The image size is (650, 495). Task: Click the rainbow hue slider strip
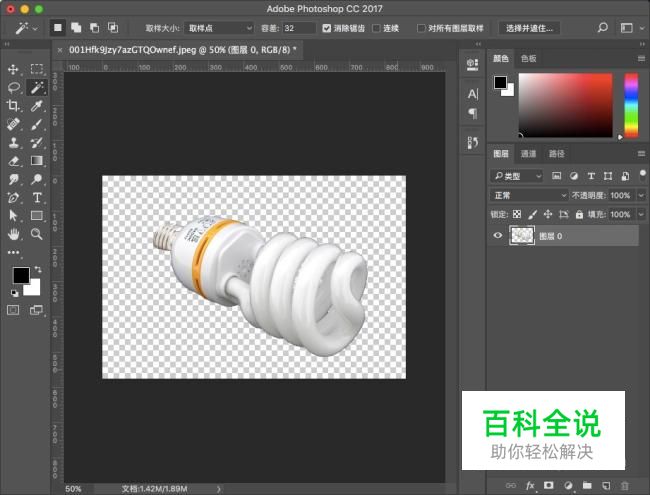[631, 106]
